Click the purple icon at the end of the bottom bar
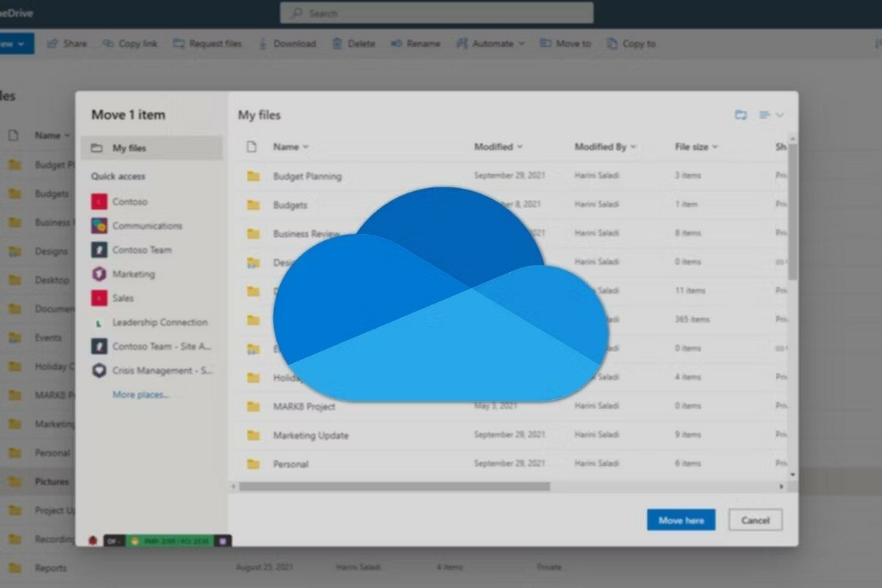Image resolution: width=882 pixels, height=588 pixels. [x=224, y=541]
